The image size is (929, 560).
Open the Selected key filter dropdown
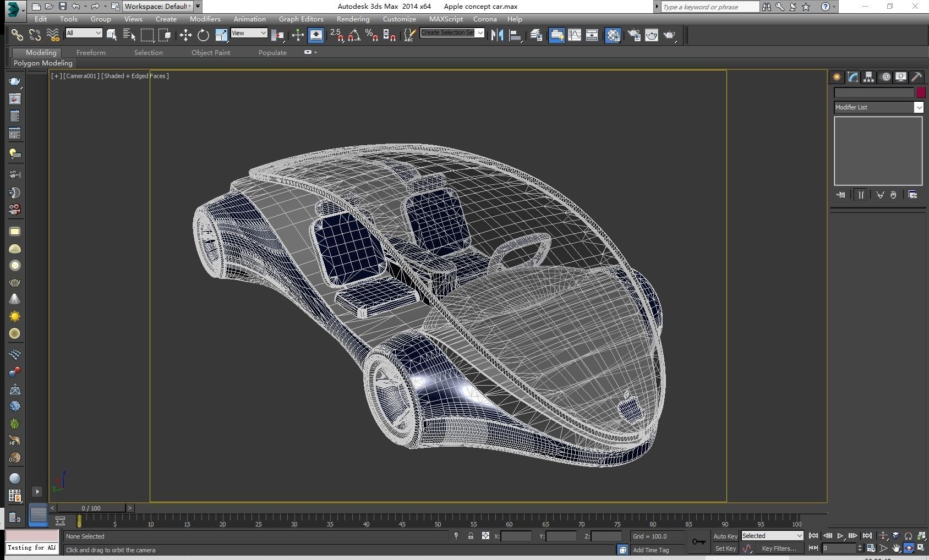pos(772,536)
